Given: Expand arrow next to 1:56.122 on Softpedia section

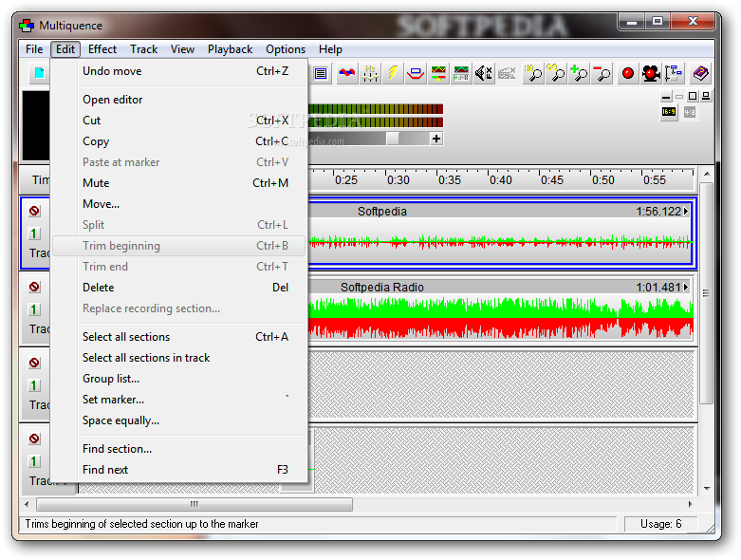Looking at the screenshot, I should [686, 212].
